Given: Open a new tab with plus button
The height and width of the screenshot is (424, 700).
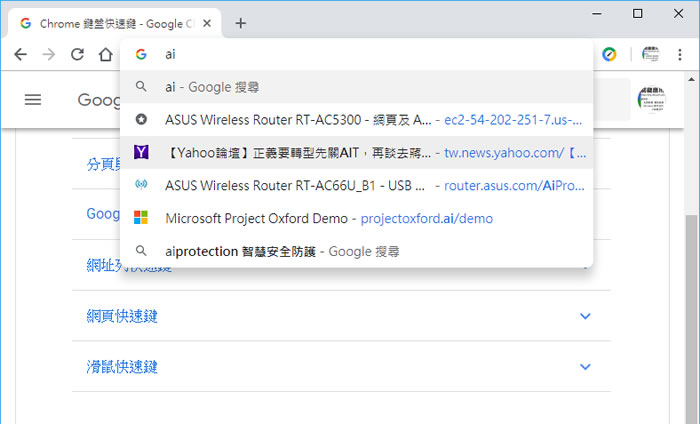Looking at the screenshot, I should (241, 23).
